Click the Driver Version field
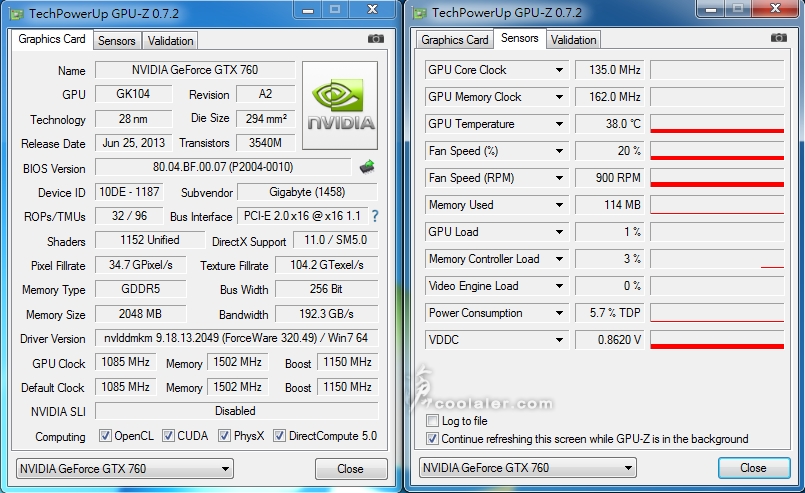This screenshot has width=805, height=493. (236, 338)
